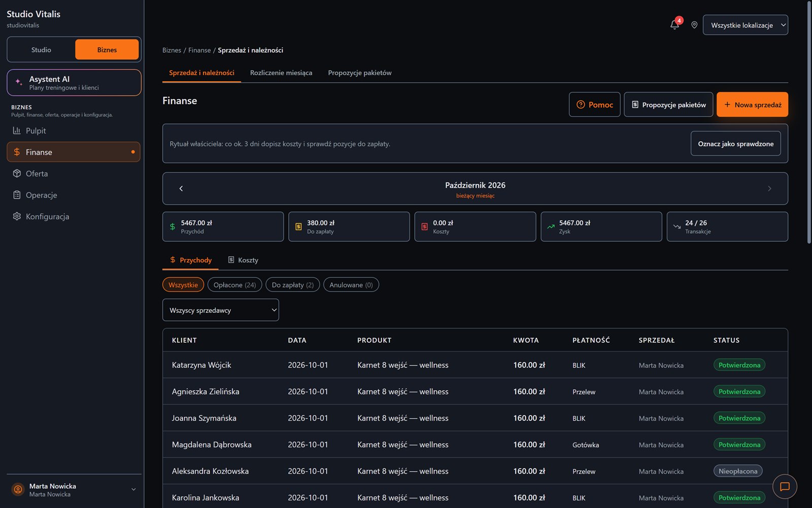This screenshot has height=508, width=812.
Task: Switch to Rozliczenie miesiąca tab
Action: click(281, 73)
